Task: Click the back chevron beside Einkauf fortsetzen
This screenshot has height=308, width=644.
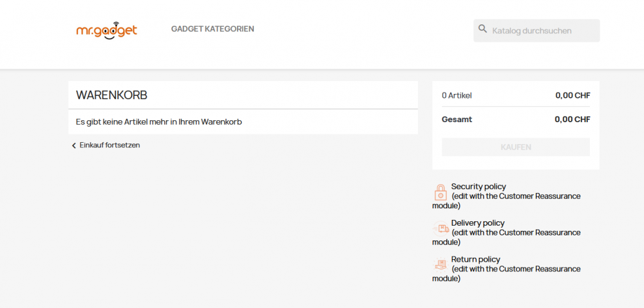Action: (73, 145)
